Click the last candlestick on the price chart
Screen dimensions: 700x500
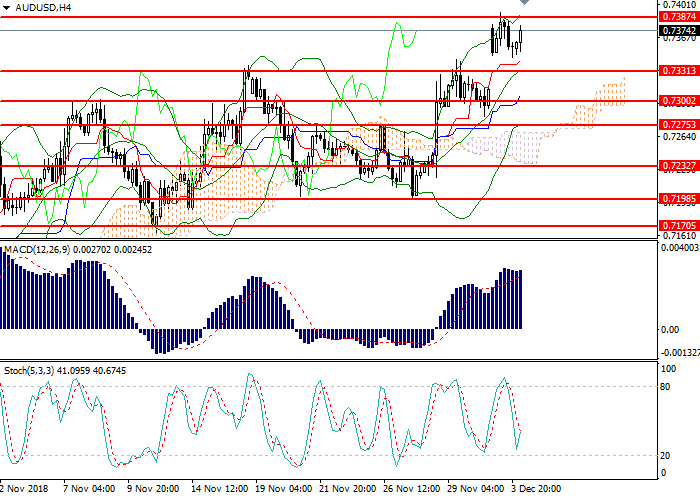[x=521, y=37]
